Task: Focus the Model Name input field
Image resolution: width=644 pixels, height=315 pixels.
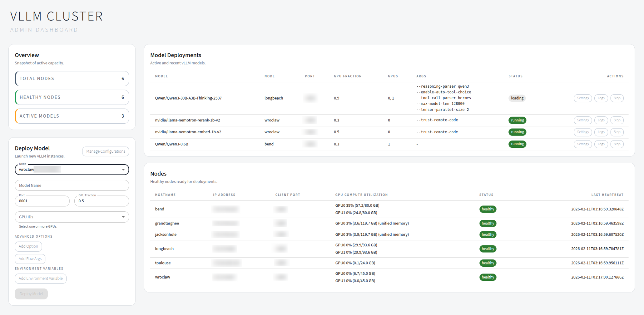Action: coord(72,186)
